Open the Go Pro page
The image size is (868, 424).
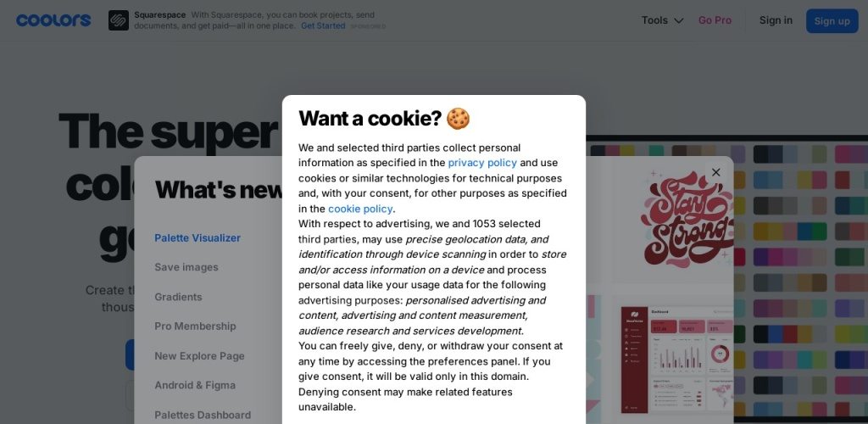point(715,20)
